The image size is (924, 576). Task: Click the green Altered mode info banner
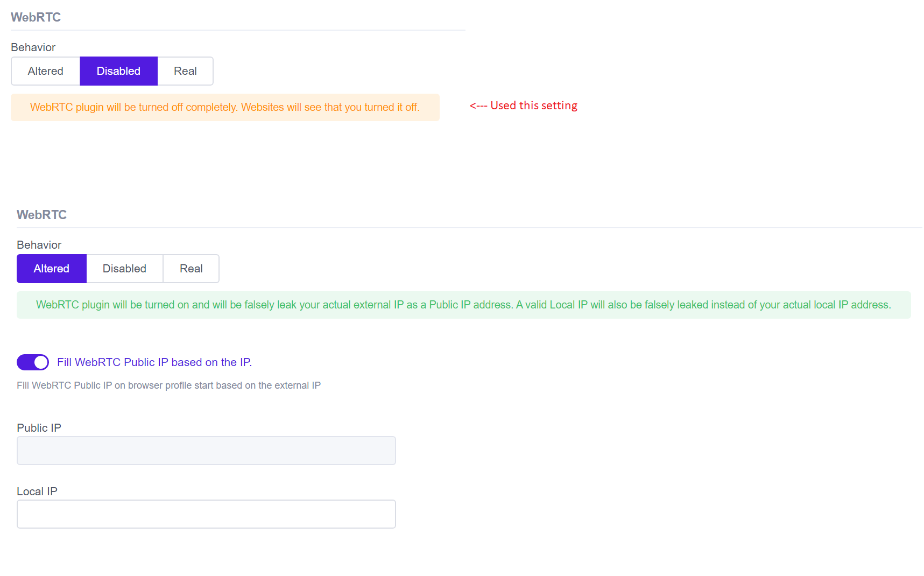[463, 305]
